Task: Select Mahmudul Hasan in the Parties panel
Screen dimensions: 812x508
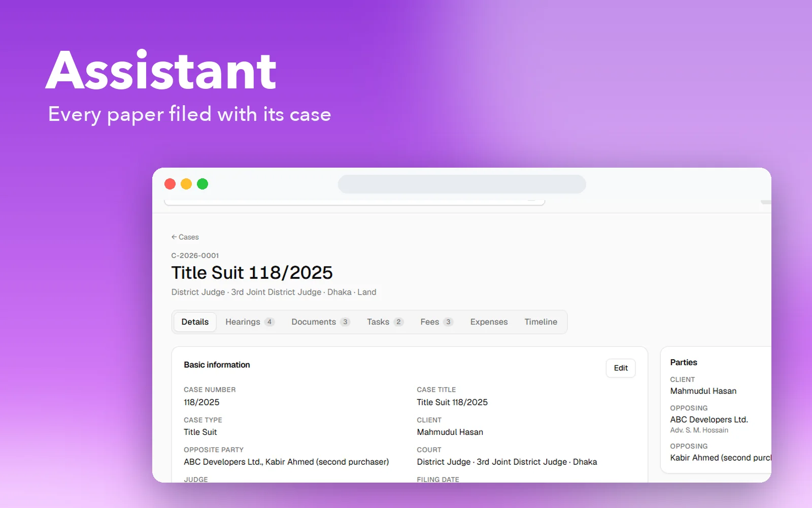Action: (x=703, y=391)
